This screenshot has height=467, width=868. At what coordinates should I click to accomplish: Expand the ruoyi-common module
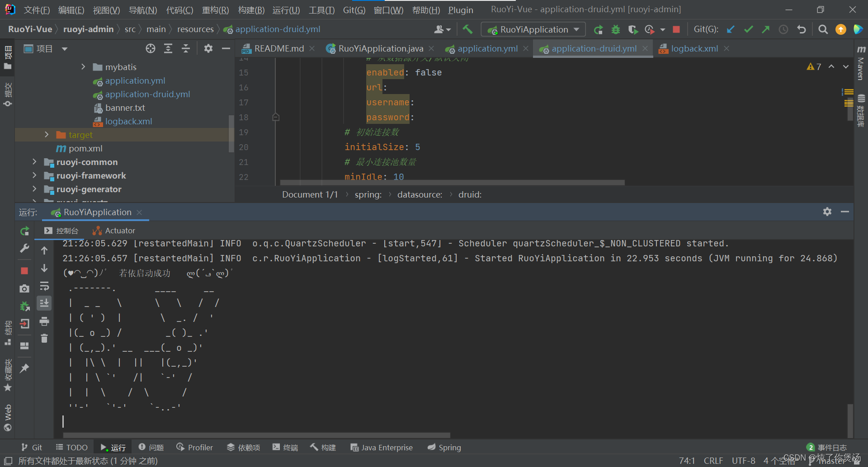click(x=34, y=162)
